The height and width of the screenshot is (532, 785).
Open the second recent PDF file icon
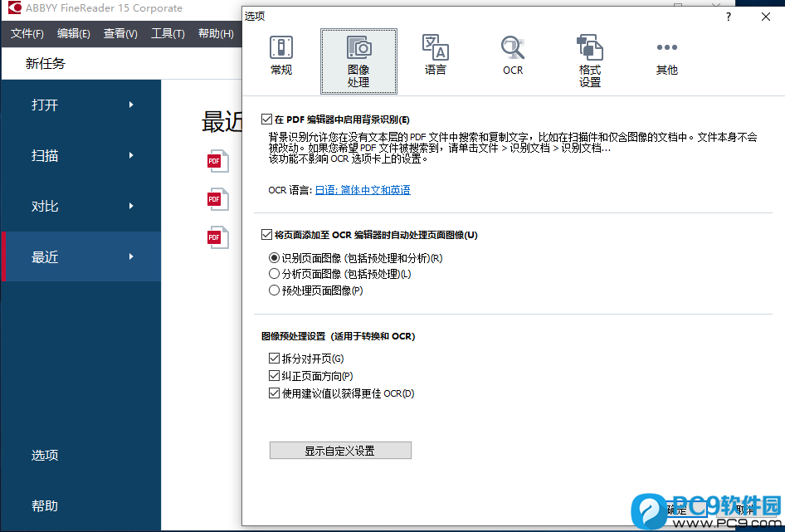pyautogui.click(x=217, y=199)
